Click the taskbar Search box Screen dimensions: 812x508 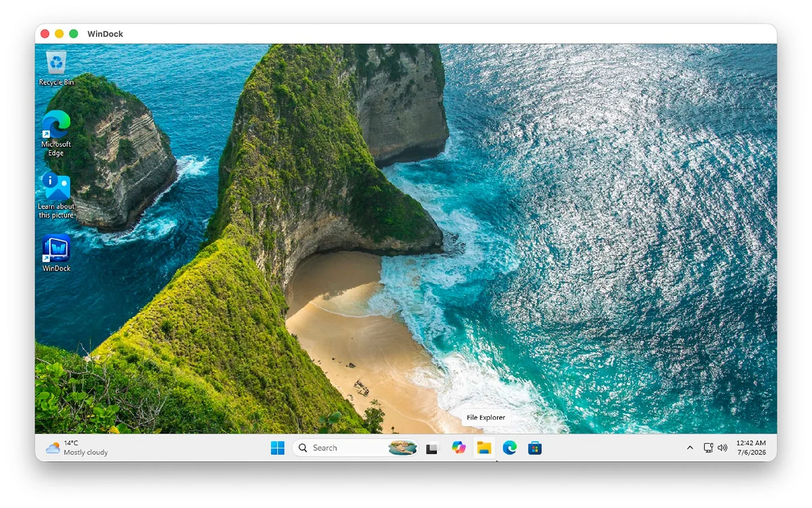click(355, 448)
